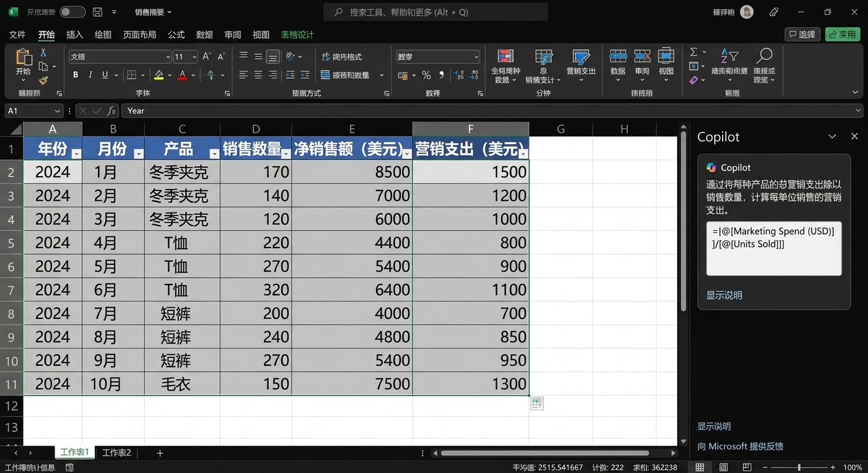Screen dimensions: 868x473
Task: Click the increase decimal places icon
Action: 459,75
